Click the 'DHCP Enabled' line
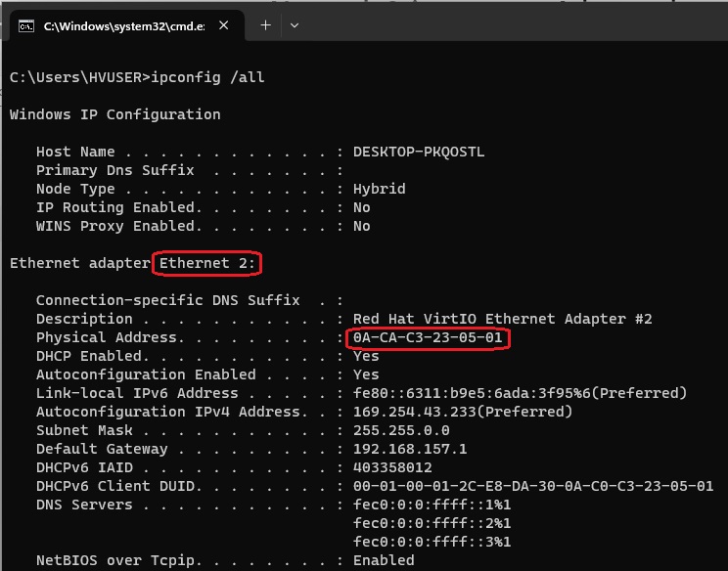The image size is (728, 571). pyautogui.click(x=207, y=356)
